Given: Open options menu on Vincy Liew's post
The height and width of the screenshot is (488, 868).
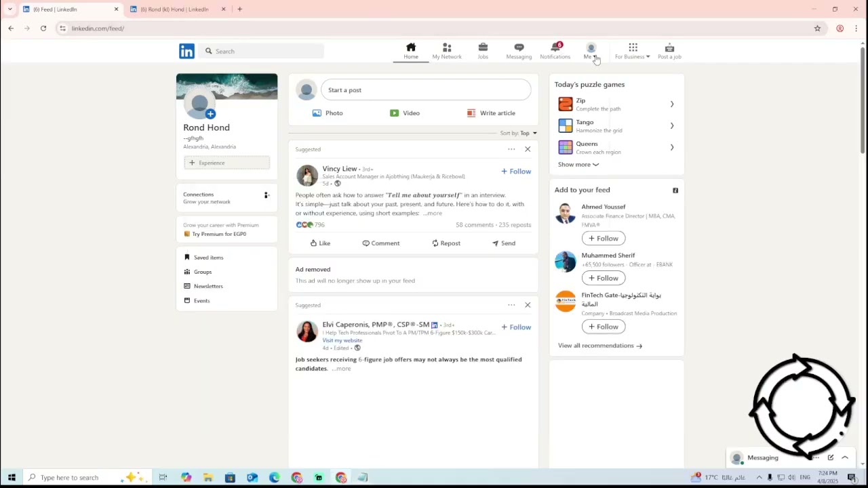Looking at the screenshot, I should tap(511, 149).
